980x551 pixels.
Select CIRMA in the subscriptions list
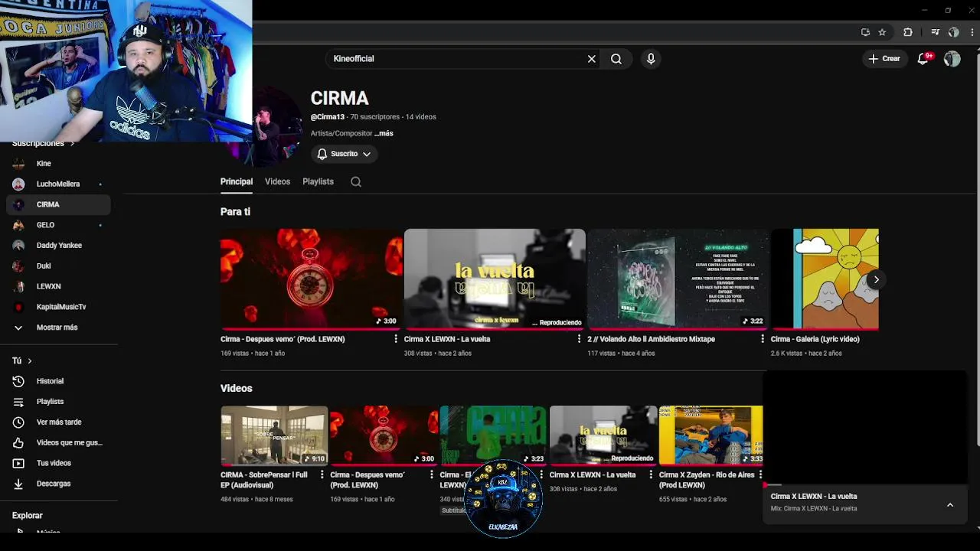tap(59, 204)
